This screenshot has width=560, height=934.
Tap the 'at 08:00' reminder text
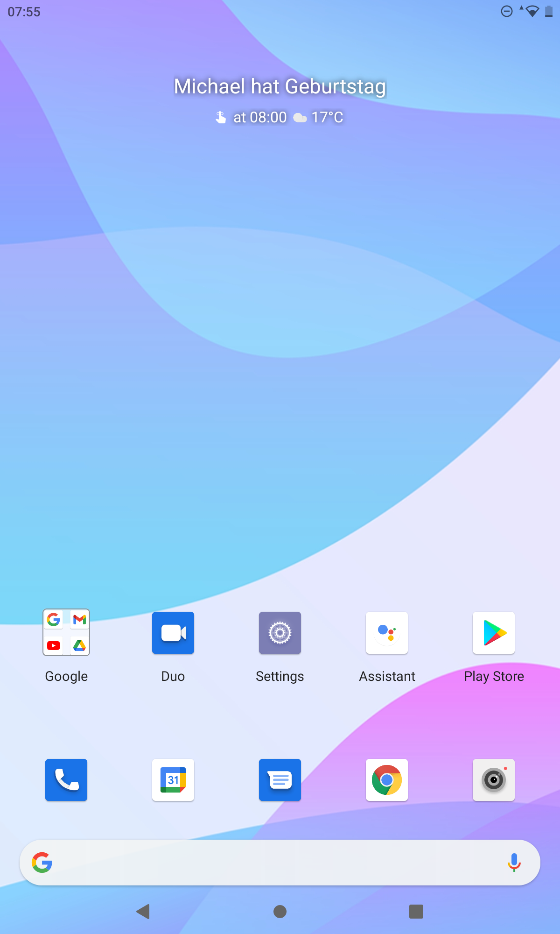click(260, 117)
